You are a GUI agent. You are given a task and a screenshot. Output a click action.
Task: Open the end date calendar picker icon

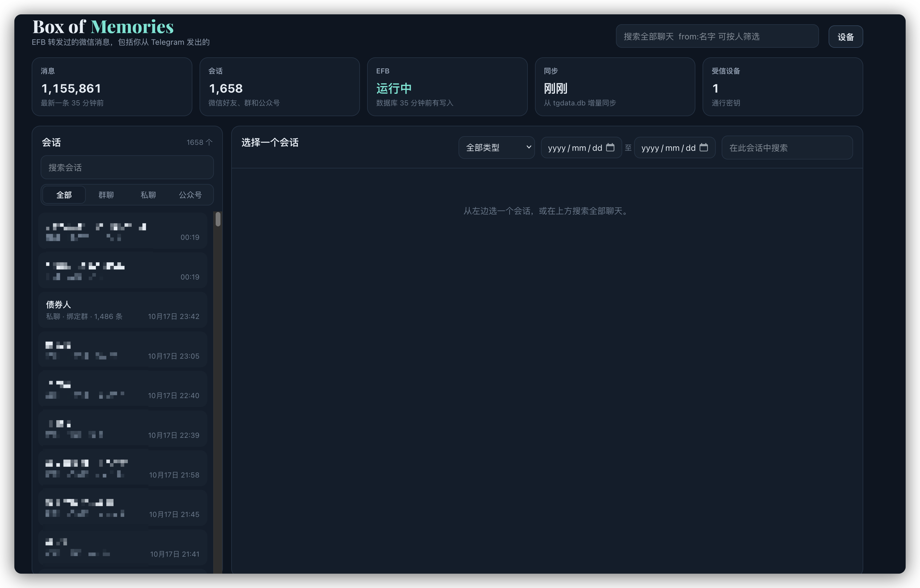[x=704, y=148]
